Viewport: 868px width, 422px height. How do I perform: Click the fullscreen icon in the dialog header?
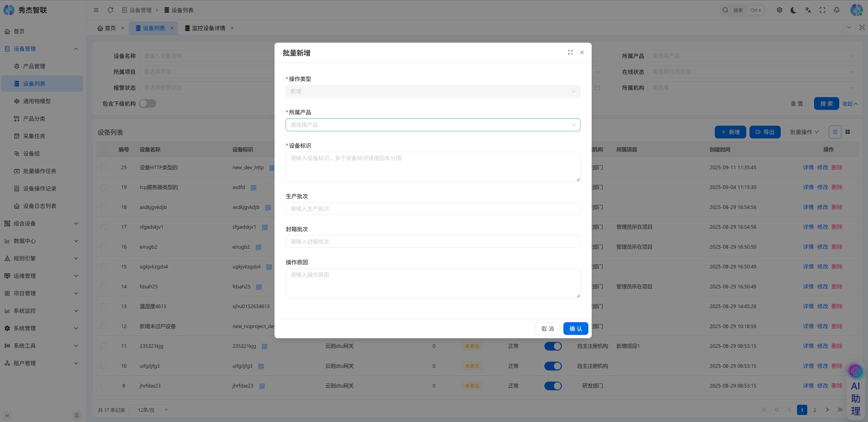coord(570,52)
